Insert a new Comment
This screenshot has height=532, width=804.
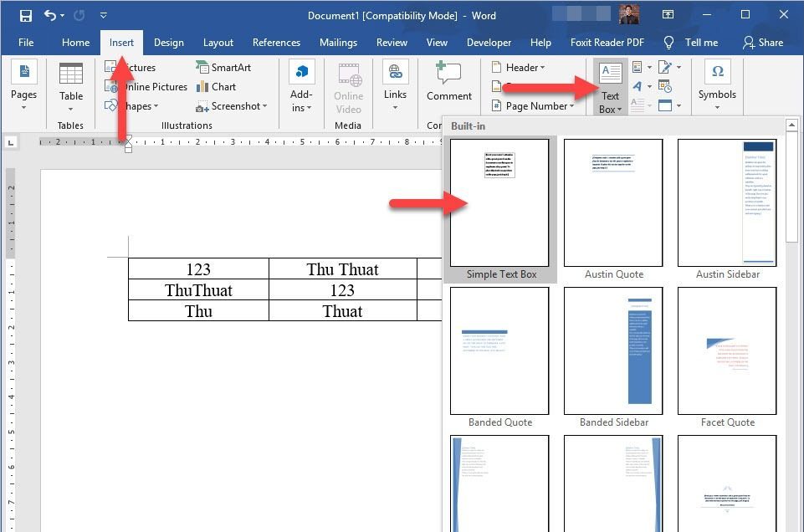[x=448, y=82]
